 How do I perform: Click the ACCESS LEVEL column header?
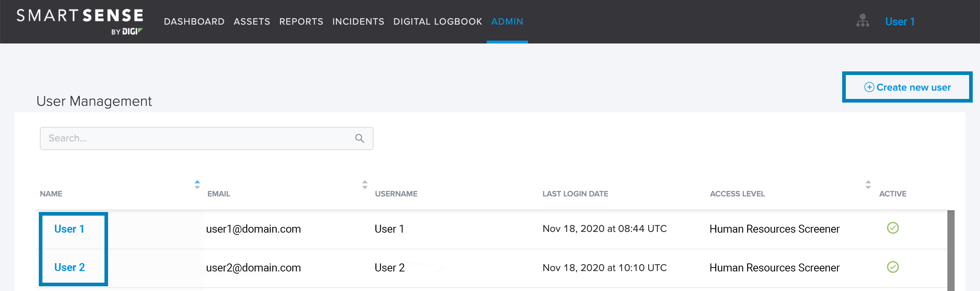tap(737, 194)
